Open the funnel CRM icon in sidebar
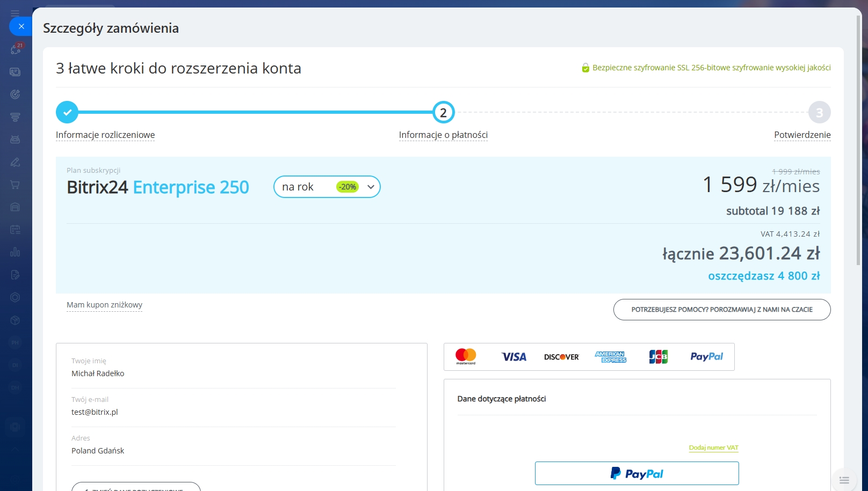868x491 pixels. point(15,117)
